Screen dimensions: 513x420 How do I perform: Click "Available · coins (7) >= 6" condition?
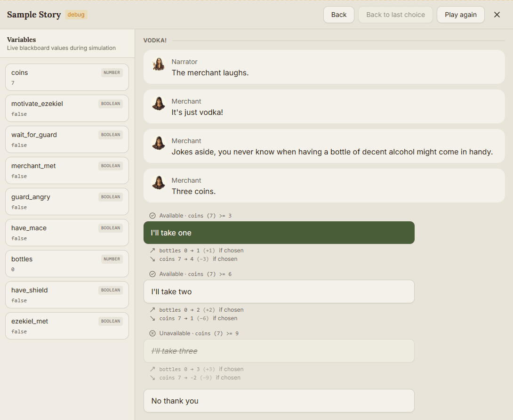195,274
